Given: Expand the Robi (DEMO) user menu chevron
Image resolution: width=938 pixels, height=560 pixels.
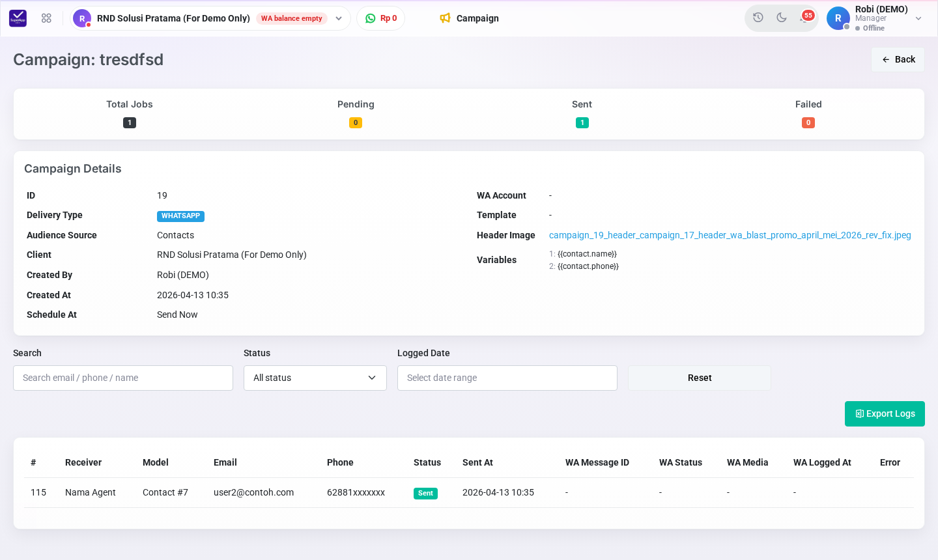Looking at the screenshot, I should pos(918,18).
